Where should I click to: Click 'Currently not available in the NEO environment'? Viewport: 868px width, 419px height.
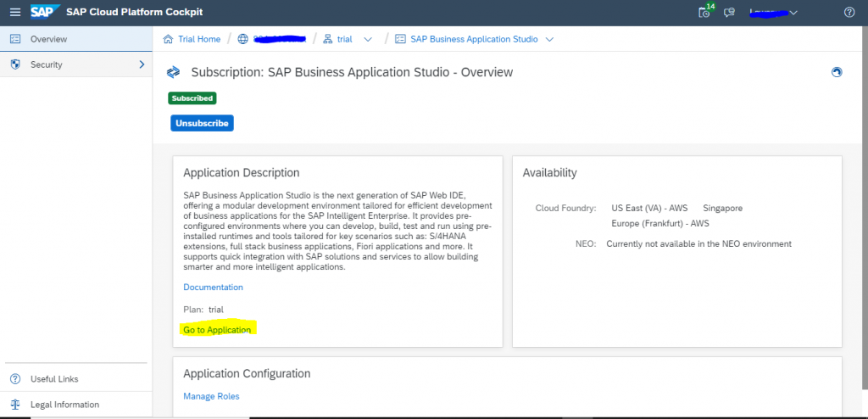click(x=699, y=243)
